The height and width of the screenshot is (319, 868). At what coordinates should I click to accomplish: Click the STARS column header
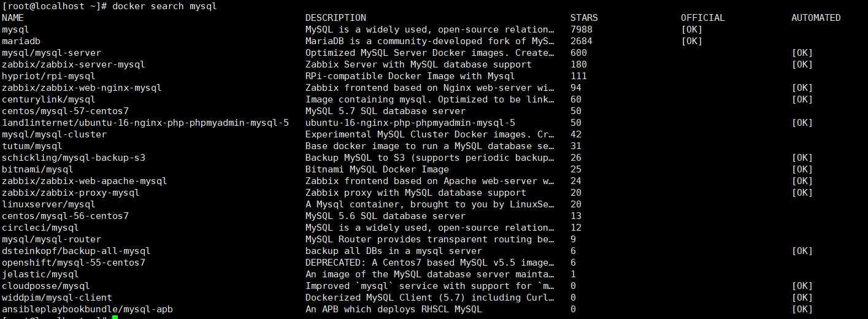pos(583,18)
